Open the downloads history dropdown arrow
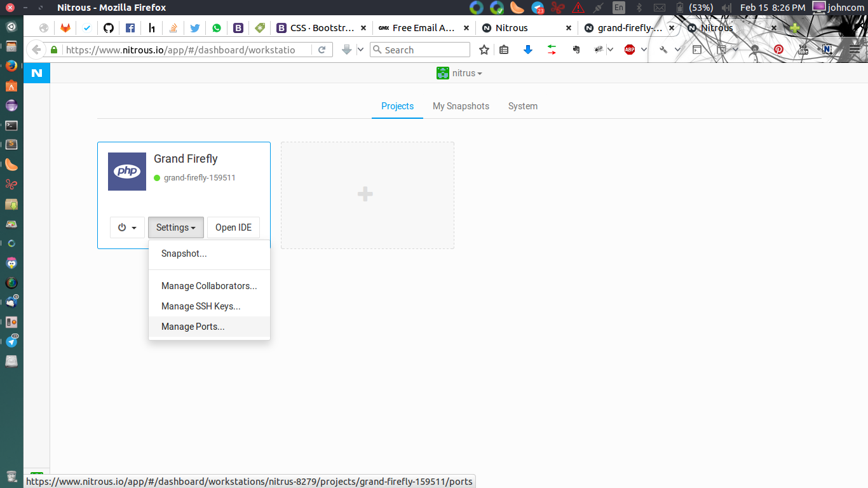This screenshot has height=488, width=868. point(360,50)
